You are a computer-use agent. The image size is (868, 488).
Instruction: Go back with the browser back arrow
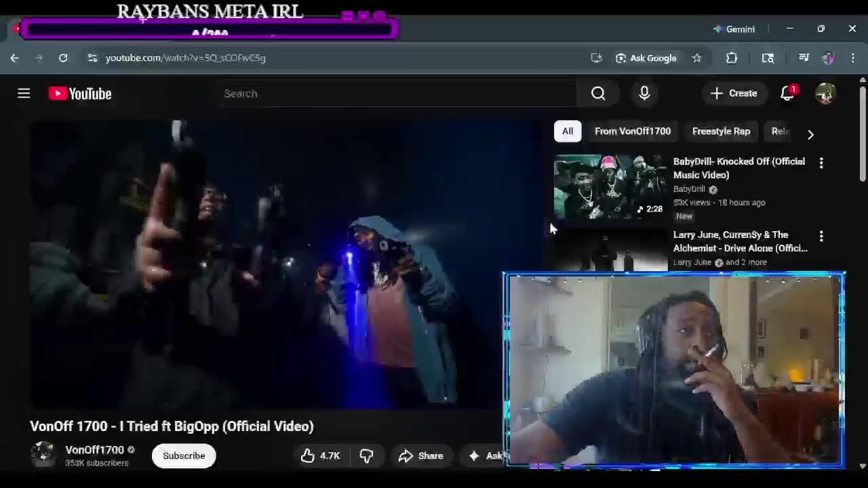(x=14, y=58)
